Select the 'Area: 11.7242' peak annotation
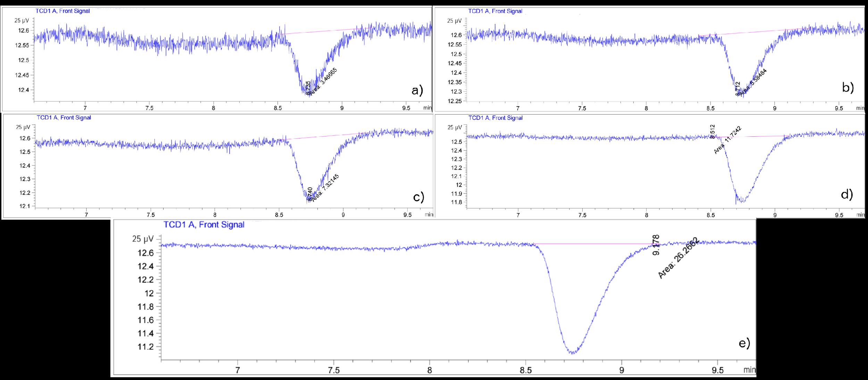 [x=727, y=140]
